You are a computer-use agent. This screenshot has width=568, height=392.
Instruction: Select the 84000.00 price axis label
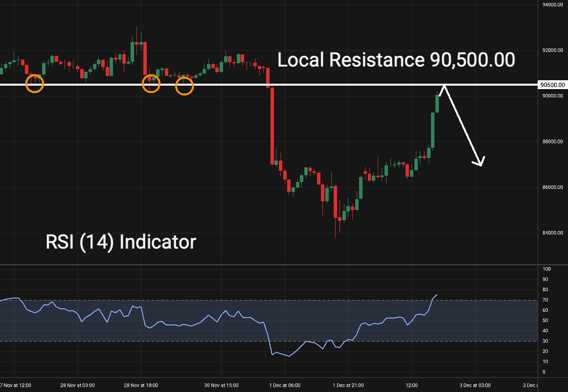click(x=552, y=233)
